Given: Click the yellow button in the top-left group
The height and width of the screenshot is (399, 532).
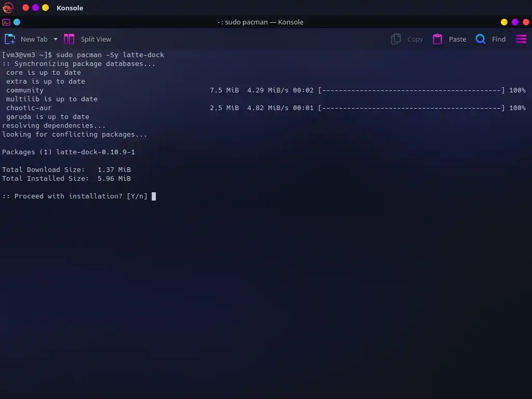Looking at the screenshot, I should [46, 7].
